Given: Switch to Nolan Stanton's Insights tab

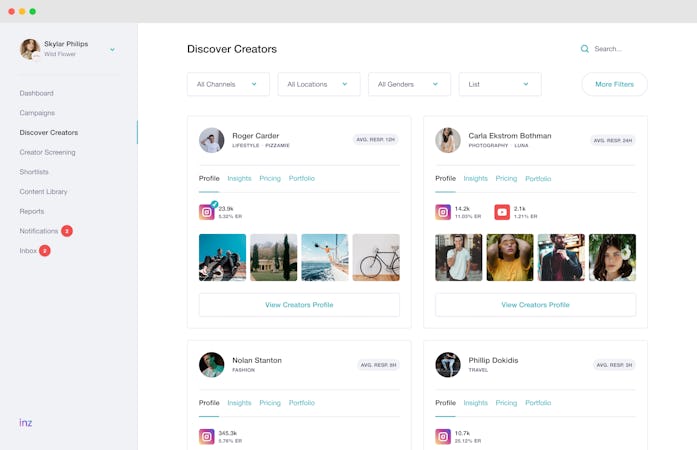Looking at the screenshot, I should click(x=239, y=403).
